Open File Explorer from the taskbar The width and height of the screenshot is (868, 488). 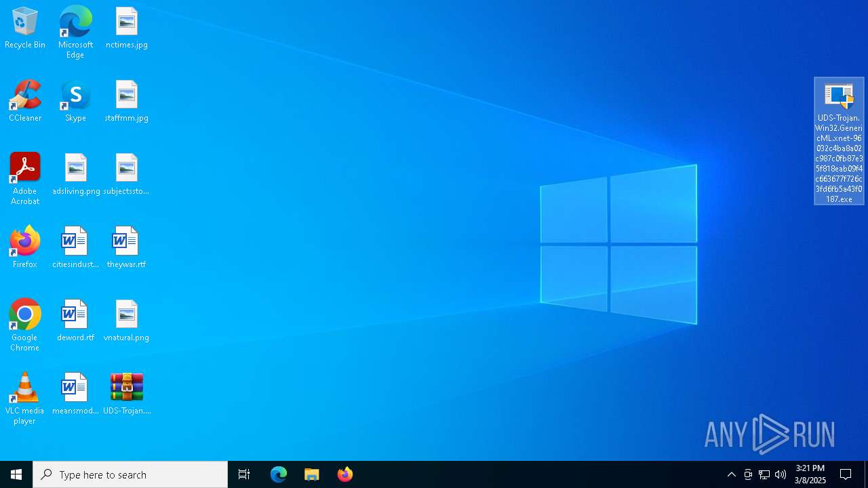[x=312, y=474]
